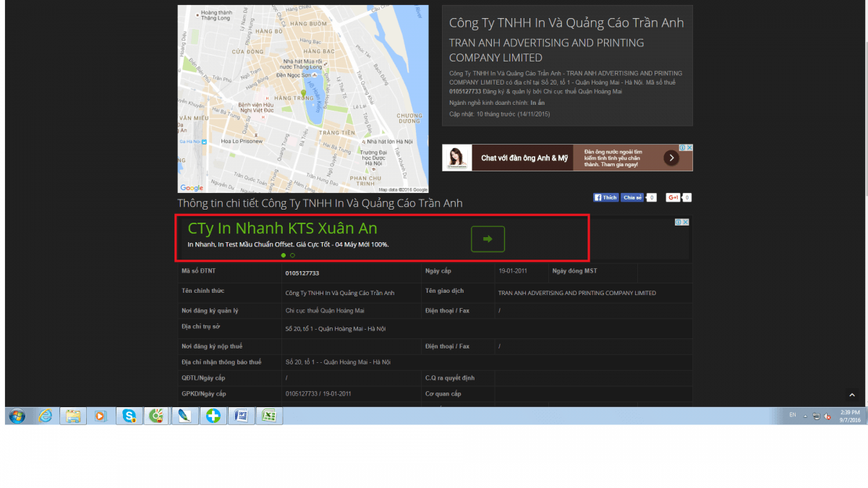The height and width of the screenshot is (488, 868).
Task: Click the Facebook 'Thích' like button
Action: point(606,197)
